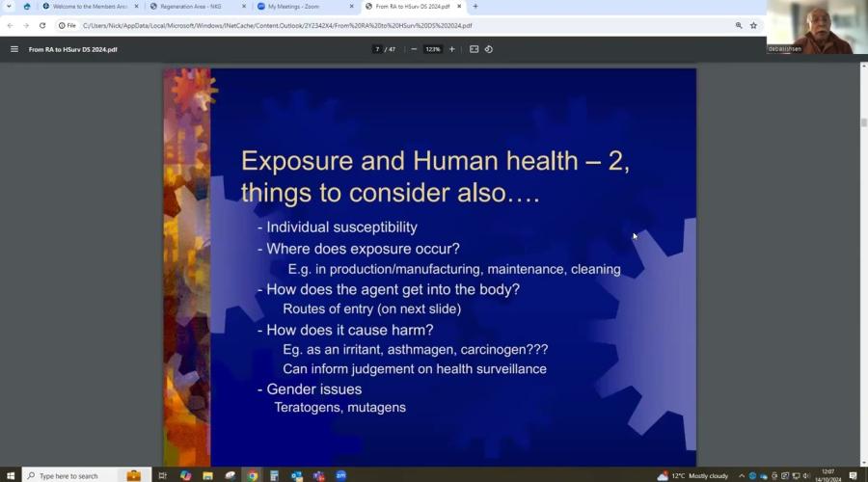Open Task View on the taskbar
This screenshot has height=482, width=868.
tap(162, 475)
